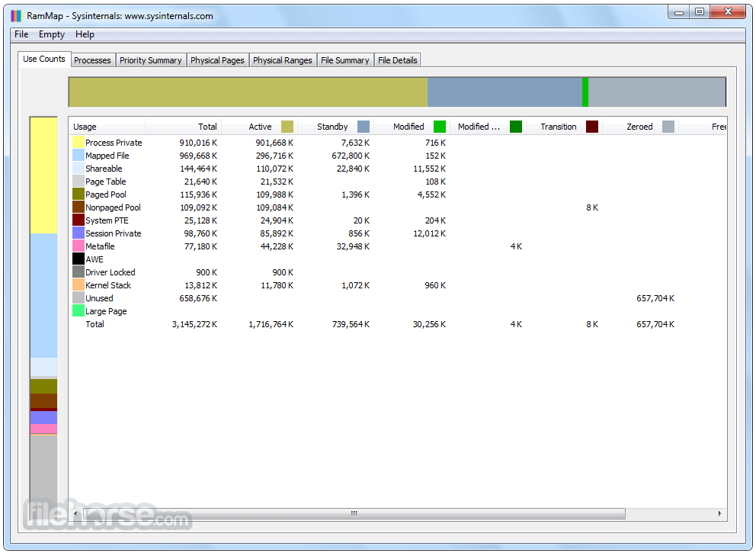
Task: Click the pink Metafile row swatch
Action: click(78, 246)
